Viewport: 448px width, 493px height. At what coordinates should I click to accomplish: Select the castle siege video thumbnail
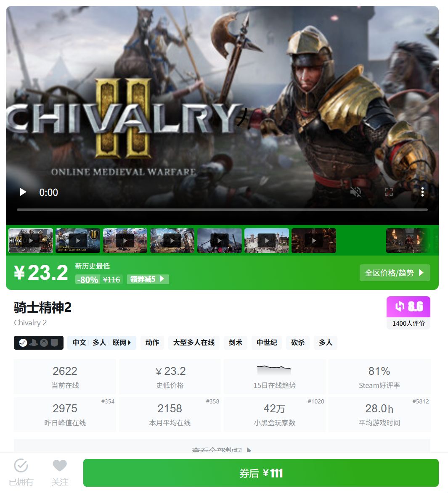pyautogui.click(x=266, y=240)
